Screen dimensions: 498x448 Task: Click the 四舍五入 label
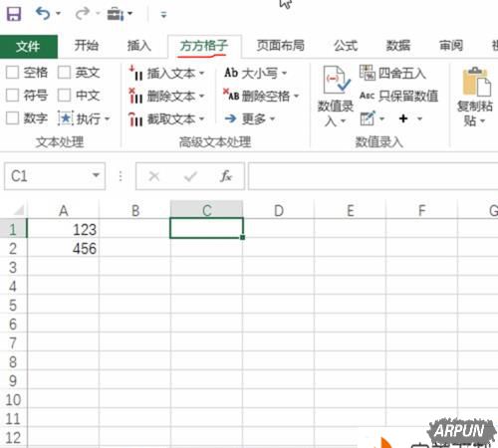[402, 73]
